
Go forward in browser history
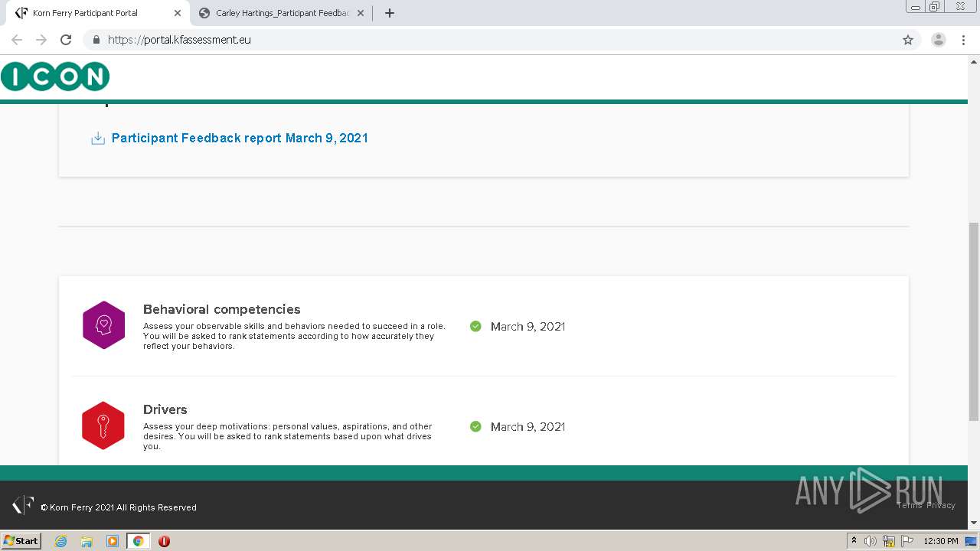coord(41,40)
